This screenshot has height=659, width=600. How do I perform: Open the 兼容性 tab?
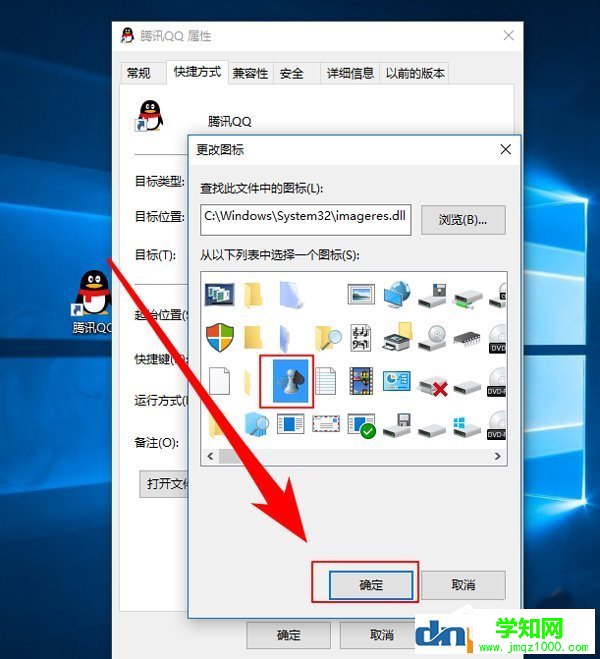click(x=250, y=74)
